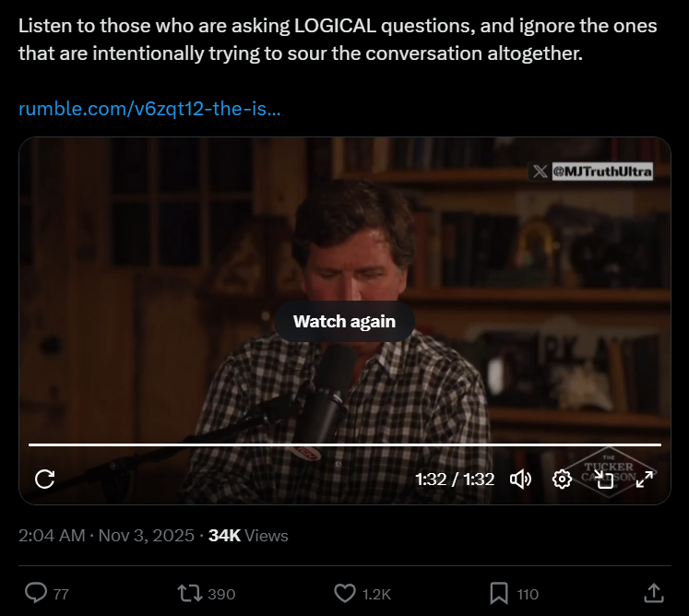Replay the video with the circular arrow icon
The width and height of the screenshot is (689, 616).
pos(44,479)
